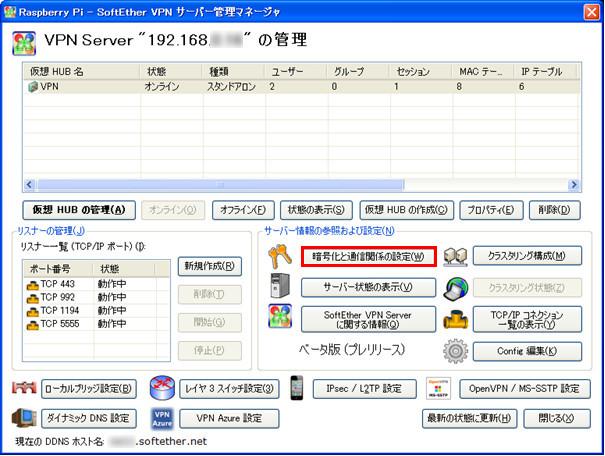This screenshot has width=605, height=456.
Task: Click the Layer 3 switch router icon
Action: point(162,388)
